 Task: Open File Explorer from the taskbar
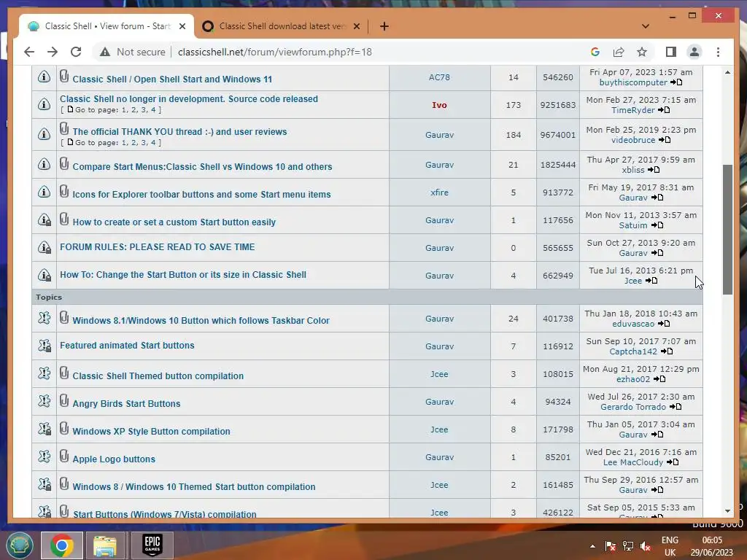pyautogui.click(x=105, y=545)
